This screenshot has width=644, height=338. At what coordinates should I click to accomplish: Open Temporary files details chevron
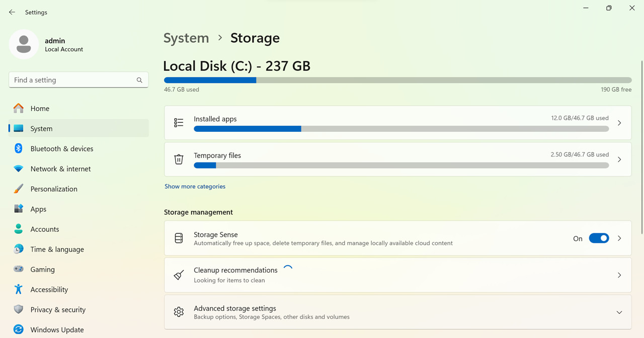coord(619,159)
